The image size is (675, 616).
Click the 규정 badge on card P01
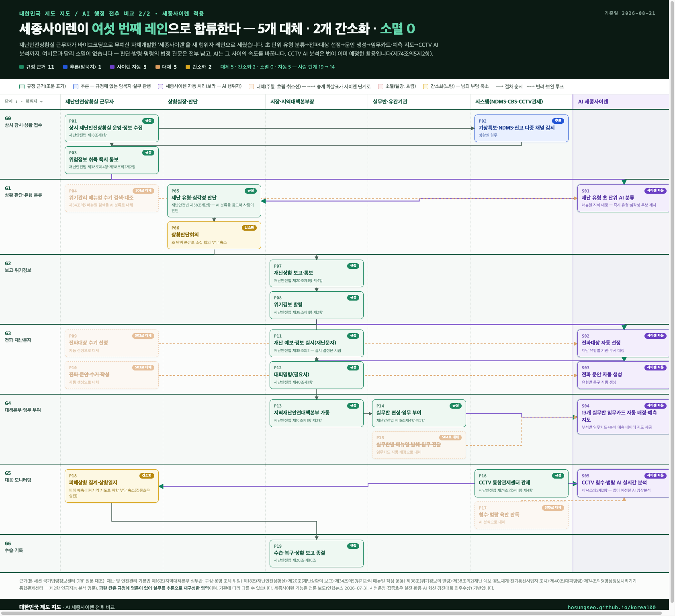pos(148,121)
